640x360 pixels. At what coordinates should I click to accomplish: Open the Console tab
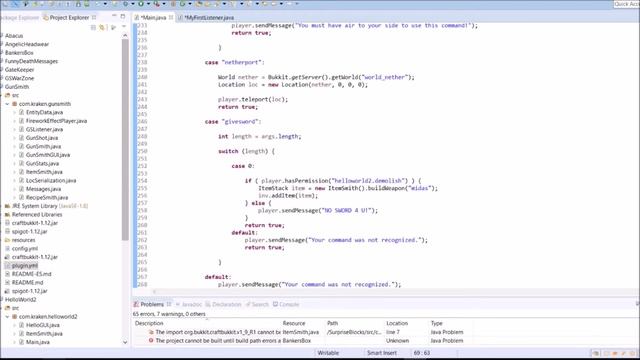286,304
